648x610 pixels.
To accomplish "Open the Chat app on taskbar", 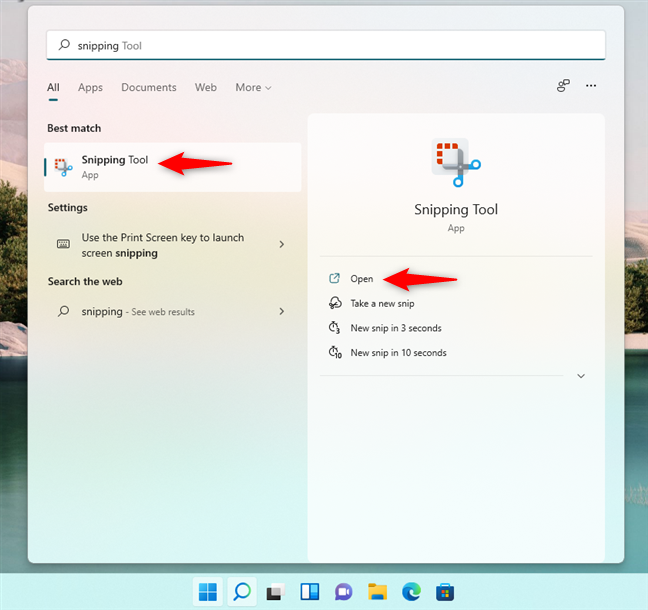I will click(342, 592).
